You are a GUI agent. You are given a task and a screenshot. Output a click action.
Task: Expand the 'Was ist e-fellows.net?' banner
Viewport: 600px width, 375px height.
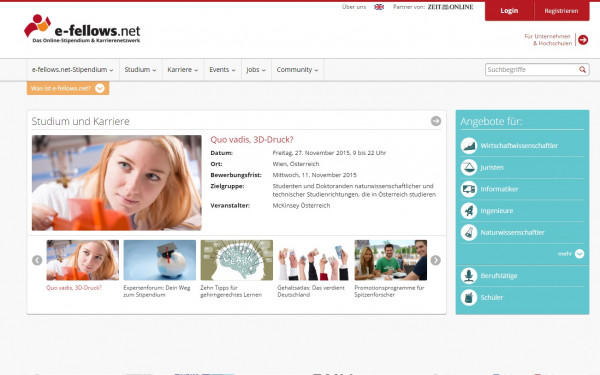68,88
